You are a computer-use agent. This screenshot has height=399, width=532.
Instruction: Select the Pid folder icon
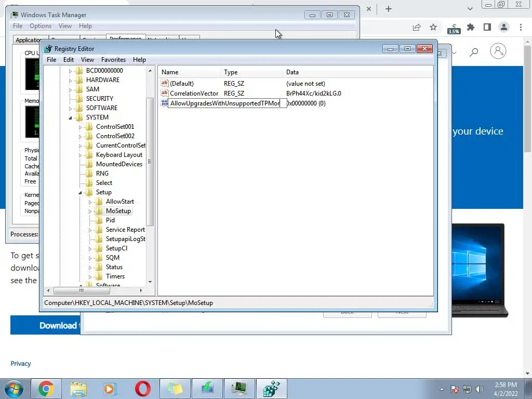click(x=99, y=220)
